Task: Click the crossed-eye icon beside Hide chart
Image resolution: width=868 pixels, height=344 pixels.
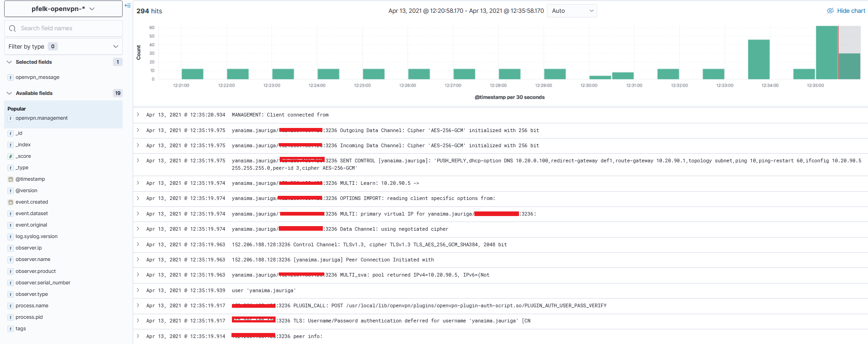Action: [830, 11]
